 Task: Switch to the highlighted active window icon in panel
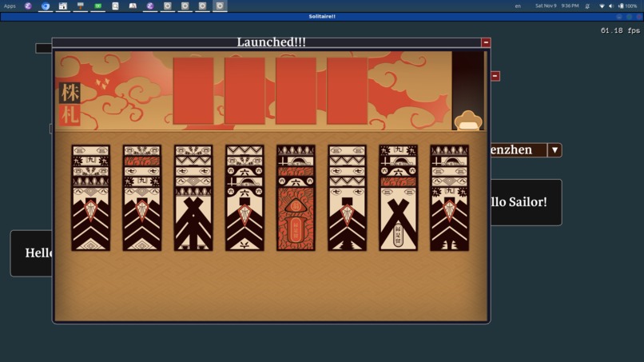pos(220,6)
